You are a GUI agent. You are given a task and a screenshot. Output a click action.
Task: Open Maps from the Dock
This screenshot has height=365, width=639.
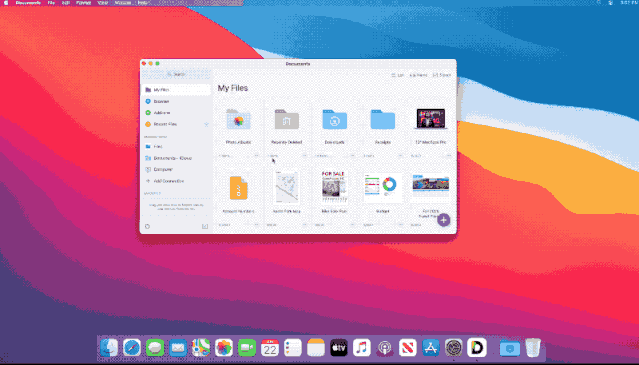201,348
